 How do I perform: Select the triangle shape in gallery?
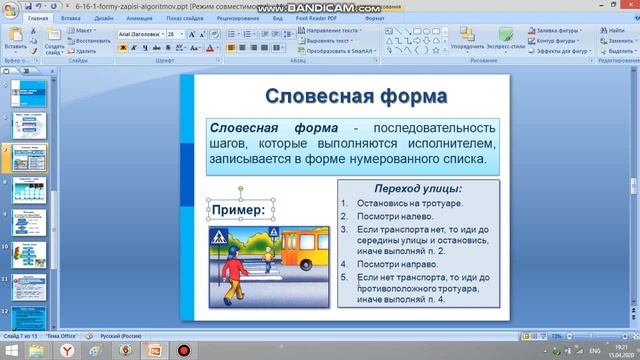389,41
